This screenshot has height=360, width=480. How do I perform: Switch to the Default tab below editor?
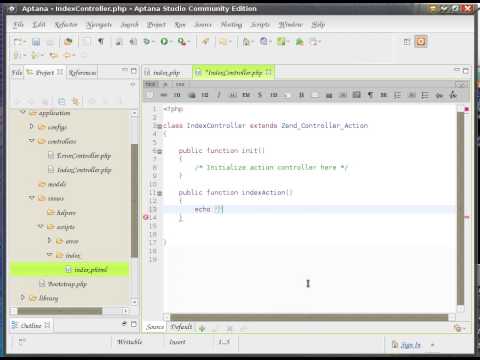pos(181,327)
